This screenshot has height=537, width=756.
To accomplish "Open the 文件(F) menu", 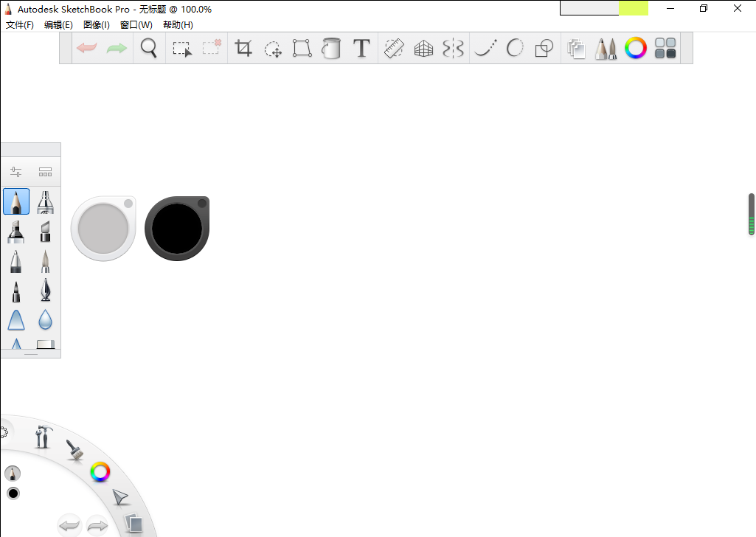I will (18, 24).
